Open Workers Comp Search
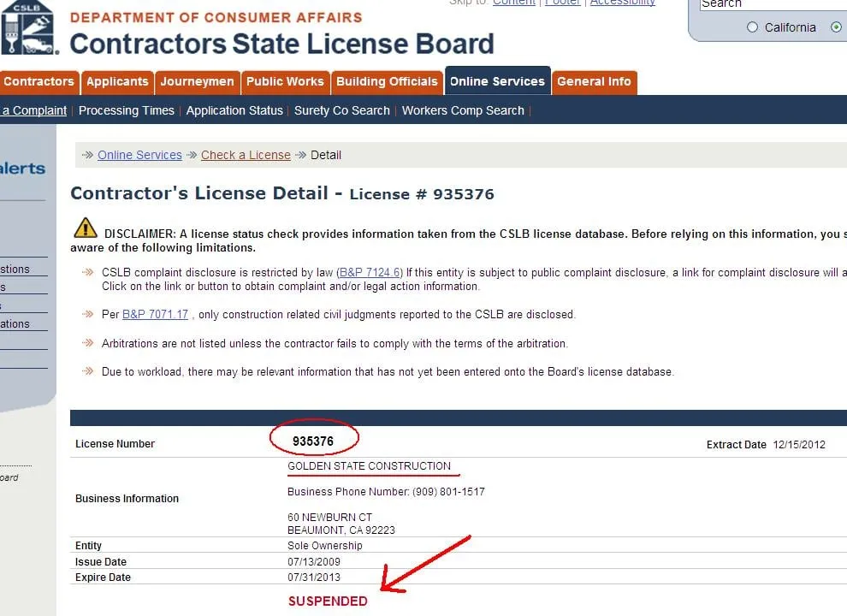Viewport: 847px width, 616px height. [463, 110]
